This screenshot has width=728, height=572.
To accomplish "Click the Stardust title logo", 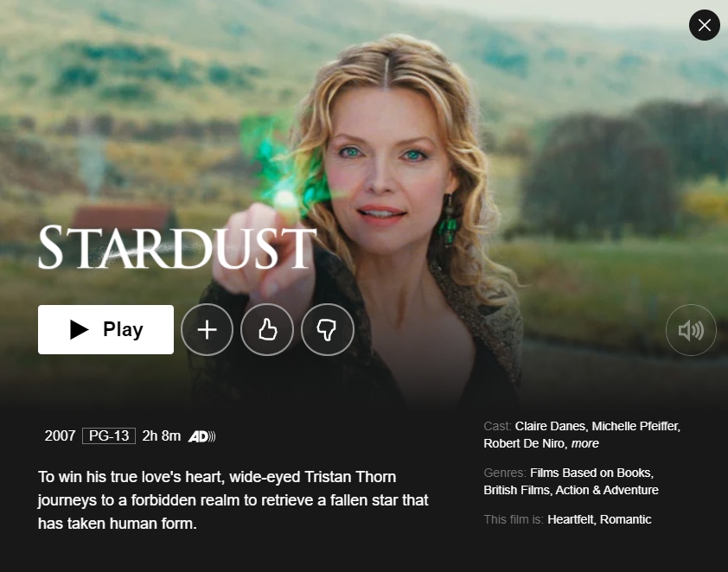I will (x=177, y=247).
